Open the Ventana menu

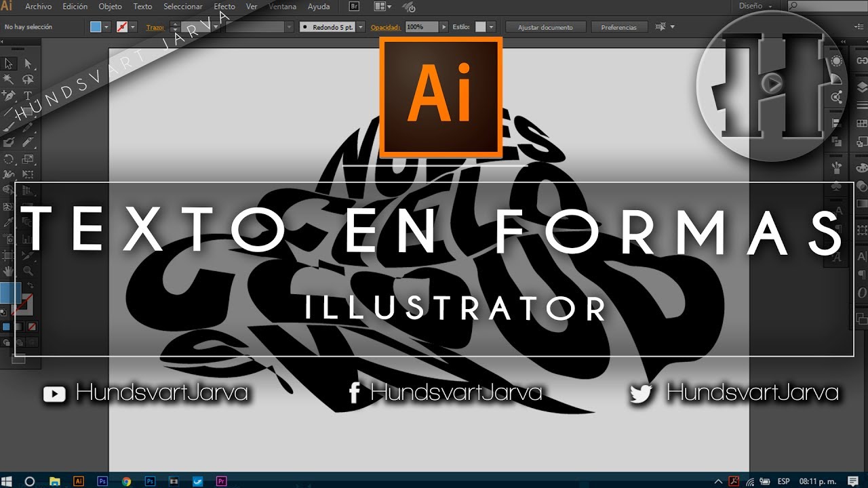click(282, 7)
